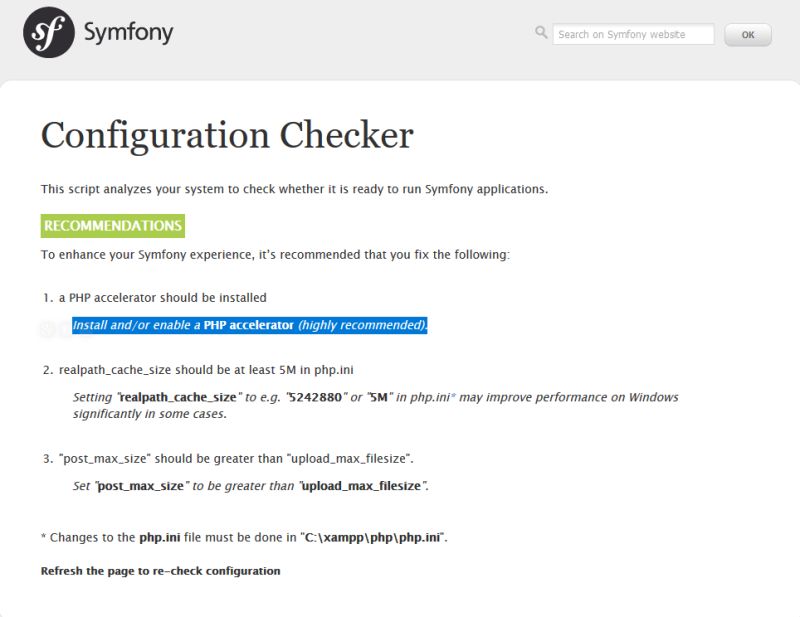Image resolution: width=800 pixels, height=617 pixels.
Task: Select the highlighted PHP accelerator recommendation
Action: [248, 326]
